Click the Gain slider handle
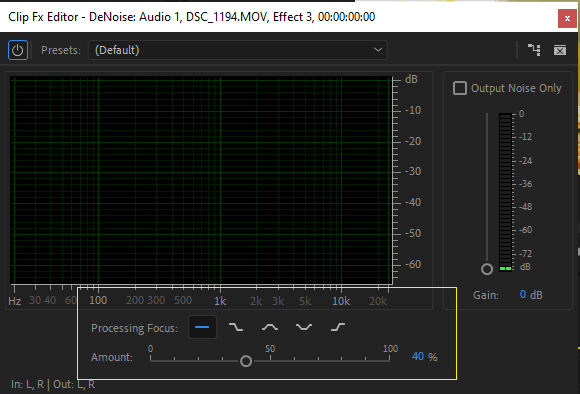The height and width of the screenshot is (394, 580). coord(487,269)
